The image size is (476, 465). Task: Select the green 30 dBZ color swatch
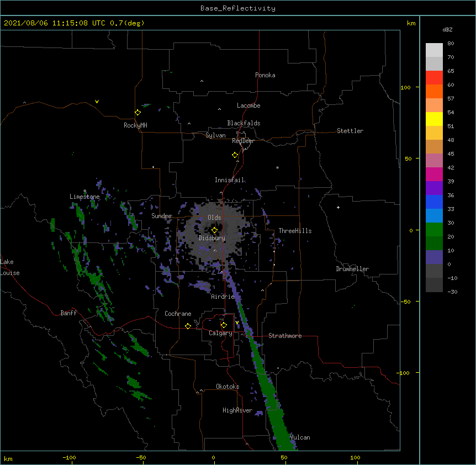tap(434, 230)
